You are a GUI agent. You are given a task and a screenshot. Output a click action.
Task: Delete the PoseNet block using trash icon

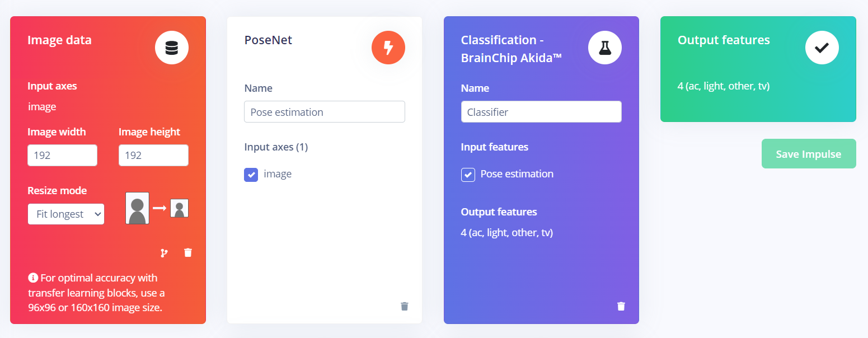point(405,306)
